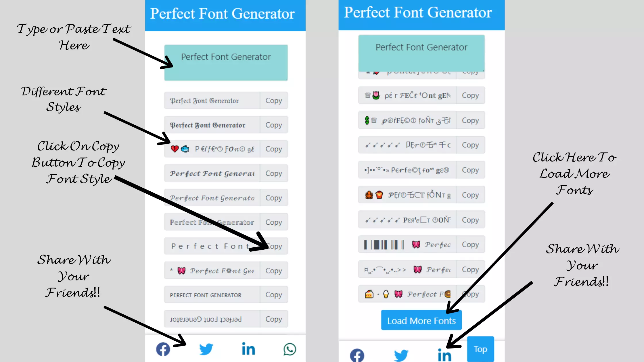Click Copy for light faded font style
Screen dimensions: 644x362
pos(273,222)
